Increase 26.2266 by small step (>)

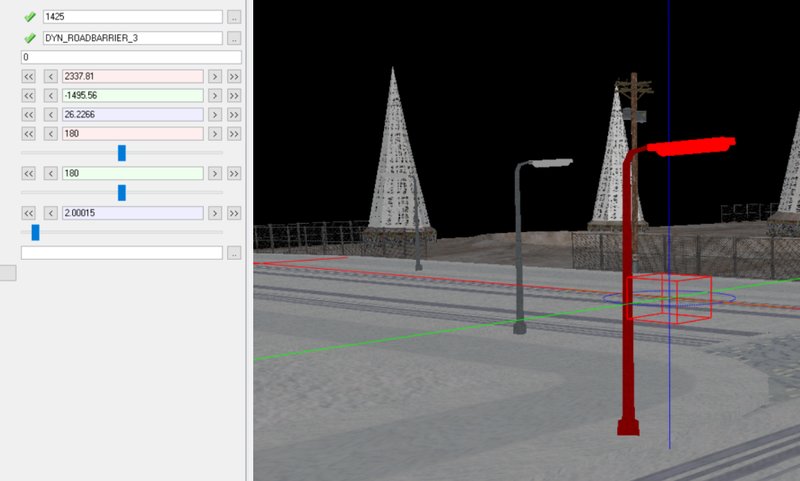215,114
